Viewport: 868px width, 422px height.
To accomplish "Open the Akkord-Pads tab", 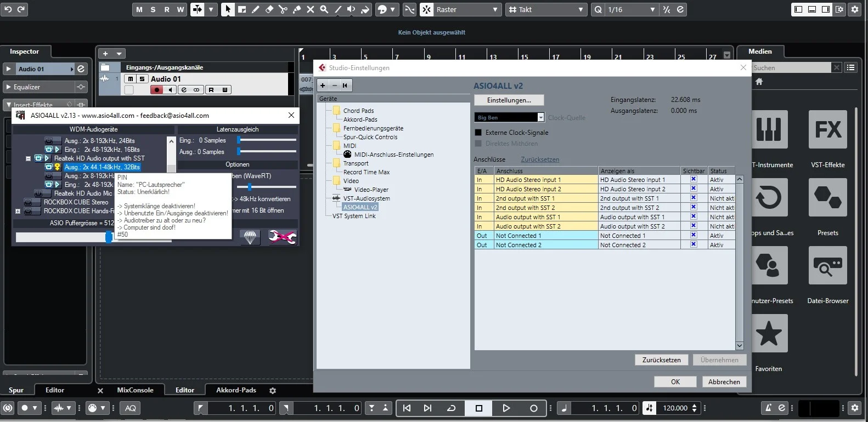I will tap(236, 390).
